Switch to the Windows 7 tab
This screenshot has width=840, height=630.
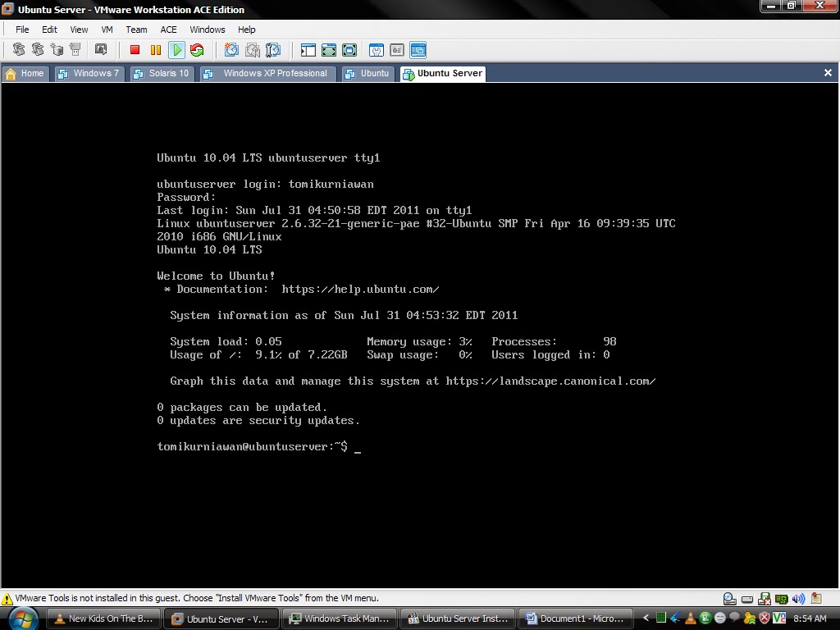pos(89,73)
